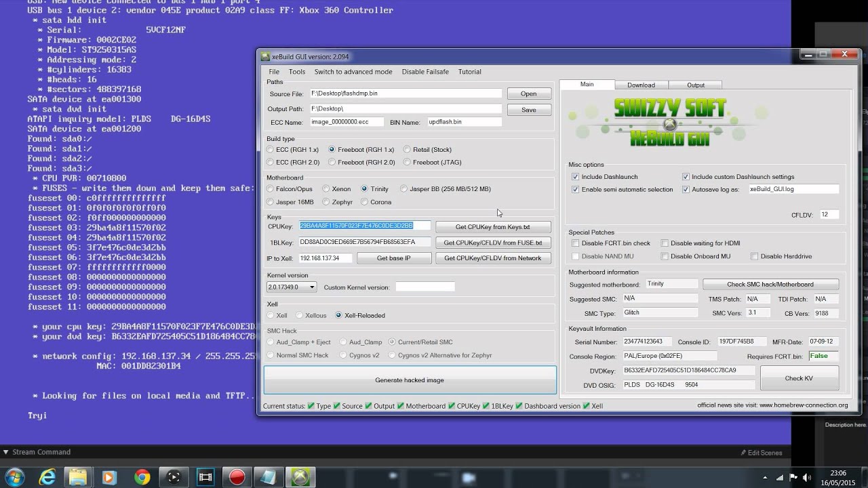Screen dimensions: 868x488
Task: Open the Windows Start menu
Action: click(14, 476)
